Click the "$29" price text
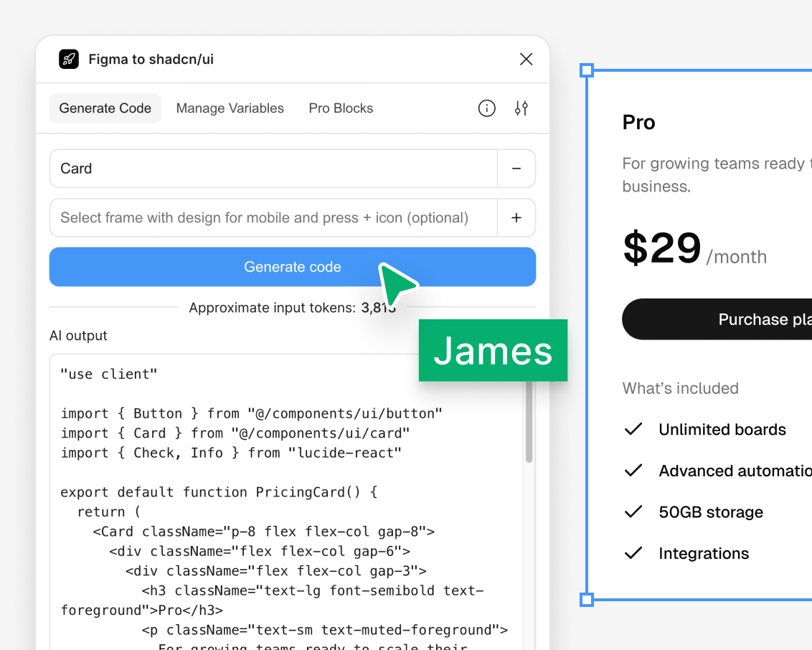 (x=662, y=248)
